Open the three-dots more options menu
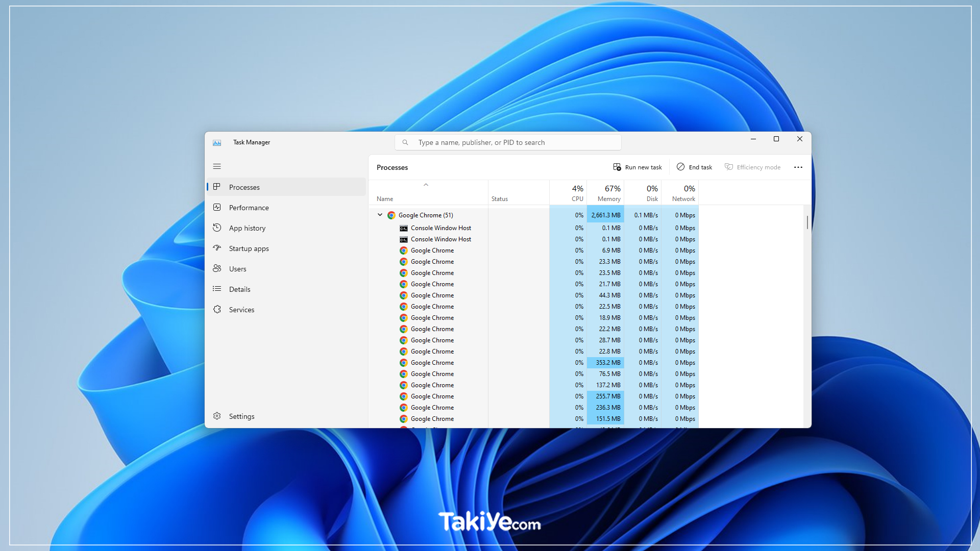Image resolution: width=980 pixels, height=551 pixels. pos(798,167)
